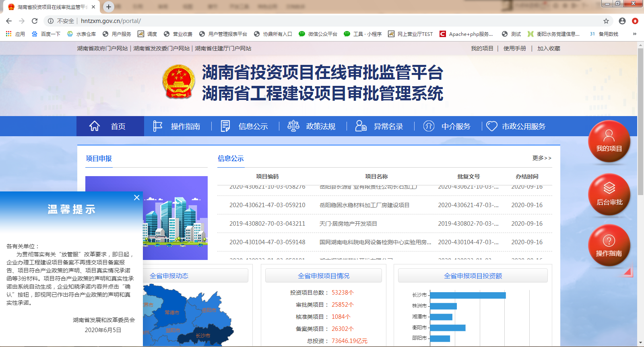The width and height of the screenshot is (644, 347).
Task: Collapse floating sidebar with red corner triangle
Action: pyautogui.click(x=628, y=272)
